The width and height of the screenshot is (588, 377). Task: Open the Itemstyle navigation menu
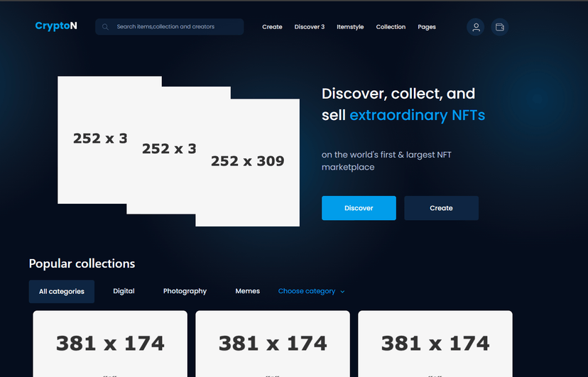(350, 27)
